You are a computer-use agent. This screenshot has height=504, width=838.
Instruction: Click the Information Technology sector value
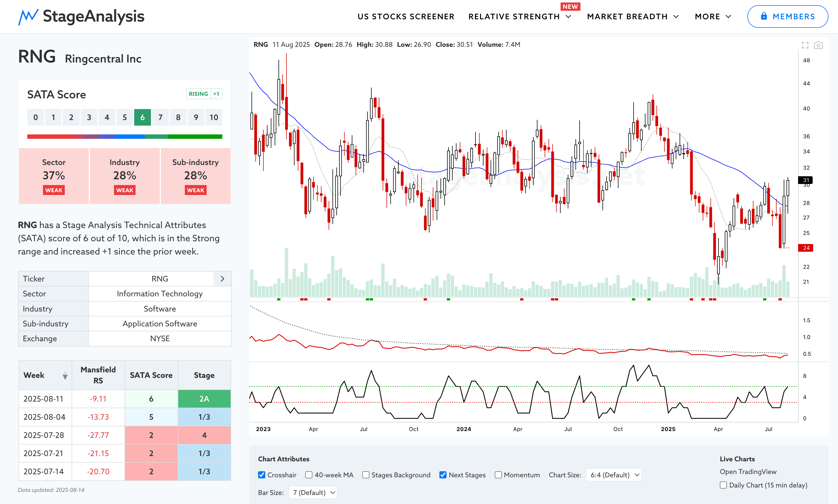click(x=160, y=294)
